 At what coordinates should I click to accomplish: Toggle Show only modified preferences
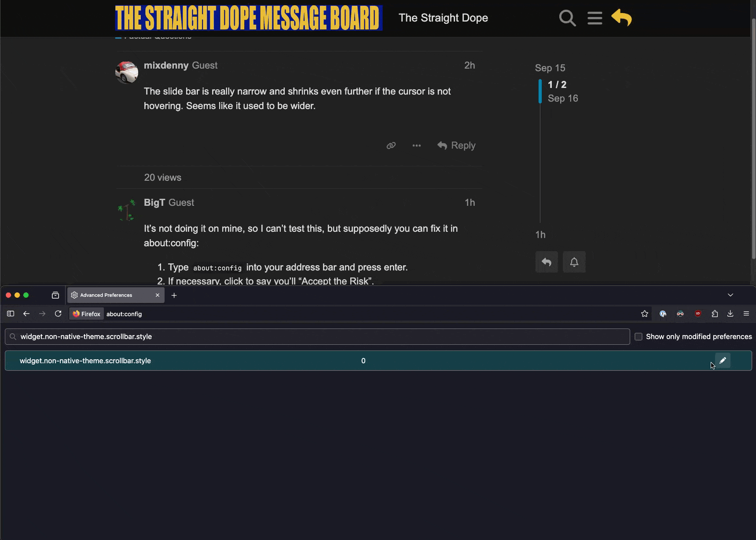(639, 337)
